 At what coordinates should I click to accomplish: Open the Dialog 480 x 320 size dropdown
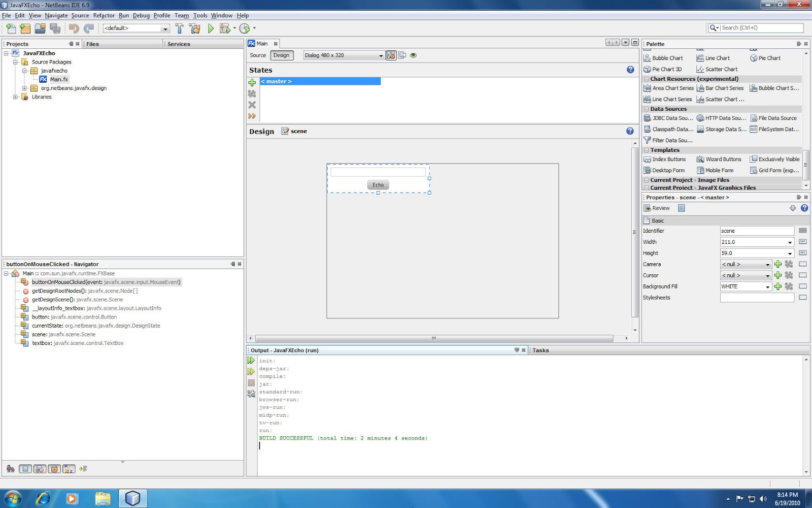click(381, 55)
